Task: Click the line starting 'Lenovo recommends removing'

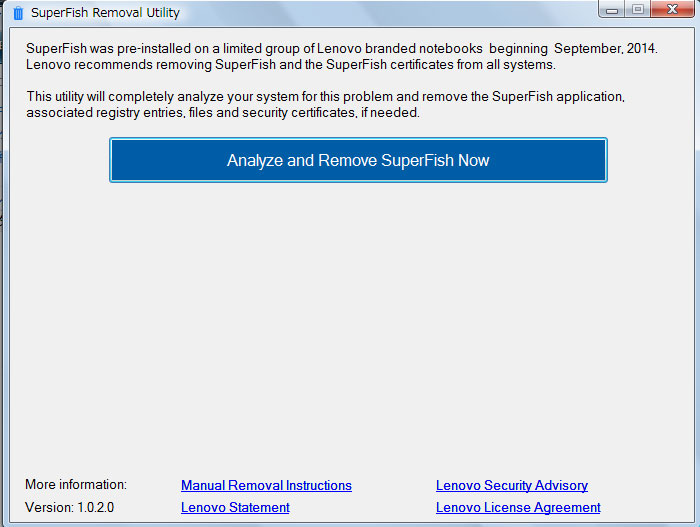Action: coord(290,65)
